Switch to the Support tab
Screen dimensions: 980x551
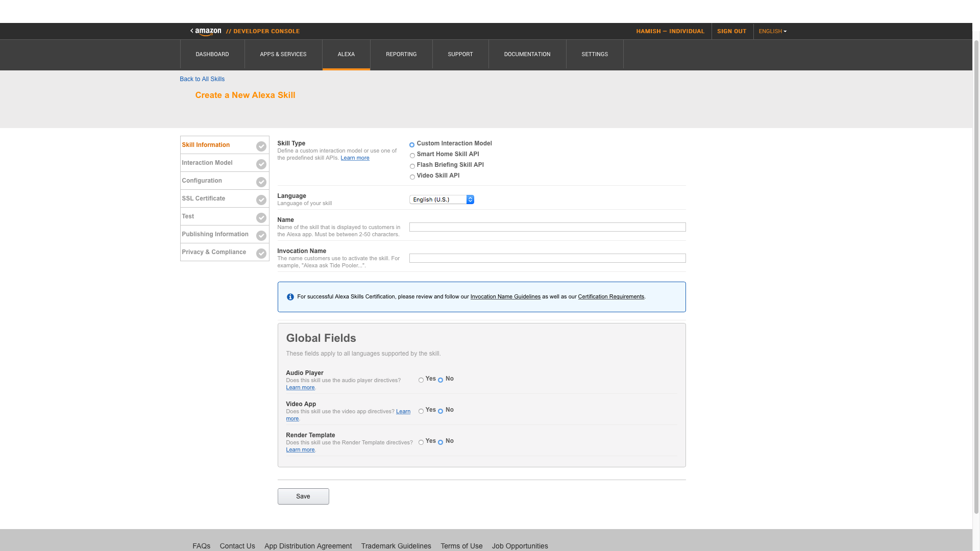coord(460,54)
